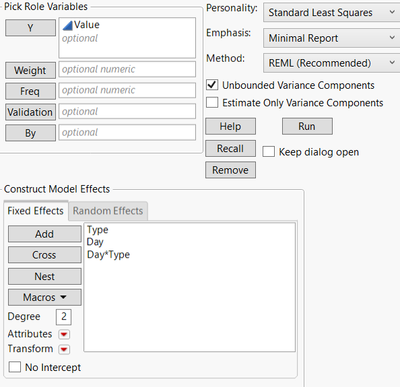Click the Help button
The width and height of the screenshot is (400, 387).
[230, 126]
